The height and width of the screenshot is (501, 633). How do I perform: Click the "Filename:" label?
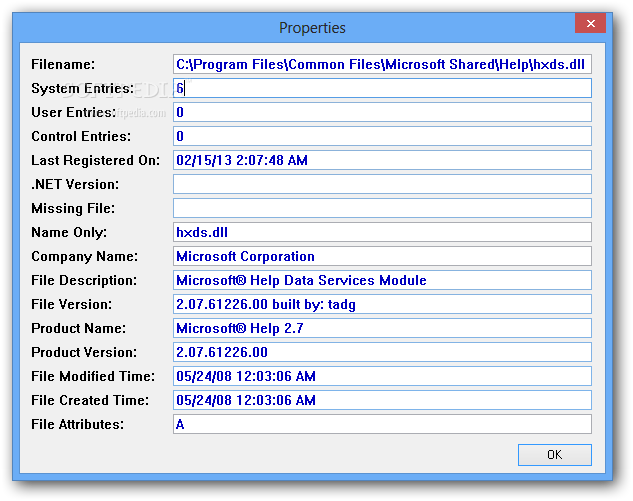pos(63,64)
